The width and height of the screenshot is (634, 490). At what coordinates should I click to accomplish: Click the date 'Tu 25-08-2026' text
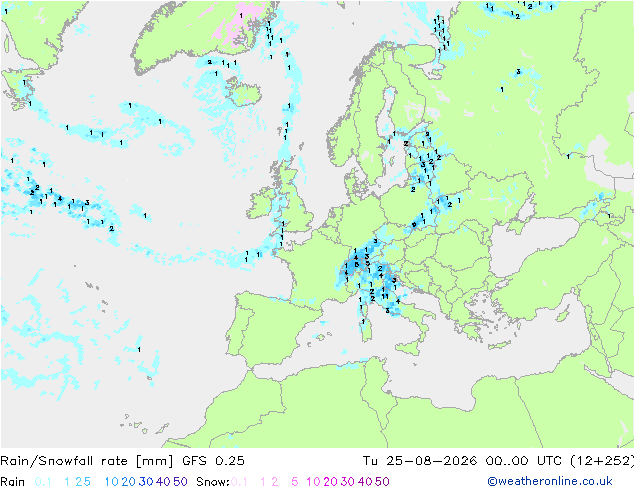coord(420,461)
